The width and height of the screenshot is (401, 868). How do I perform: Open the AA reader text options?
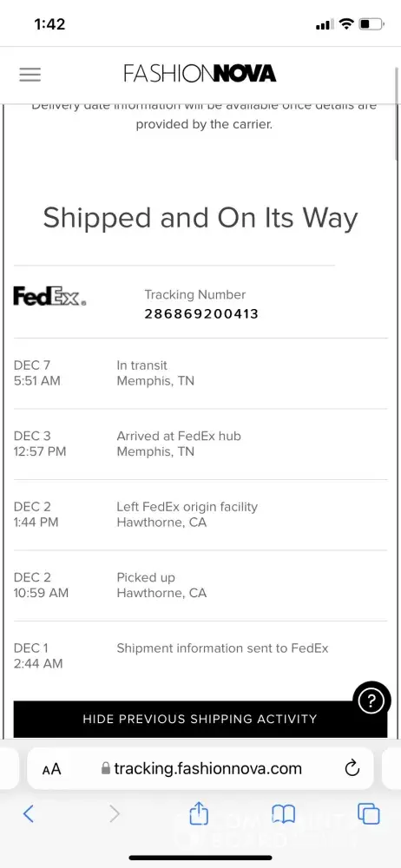tap(51, 769)
